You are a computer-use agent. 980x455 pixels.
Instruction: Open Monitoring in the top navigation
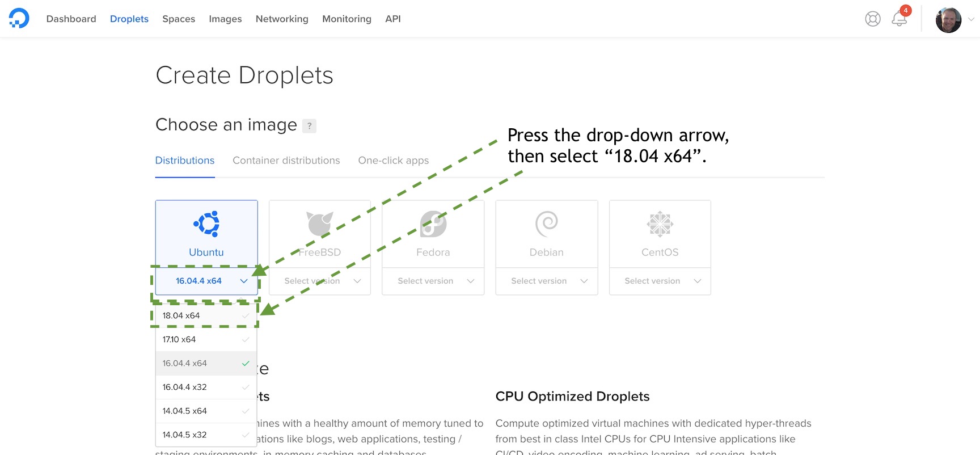pos(347,19)
